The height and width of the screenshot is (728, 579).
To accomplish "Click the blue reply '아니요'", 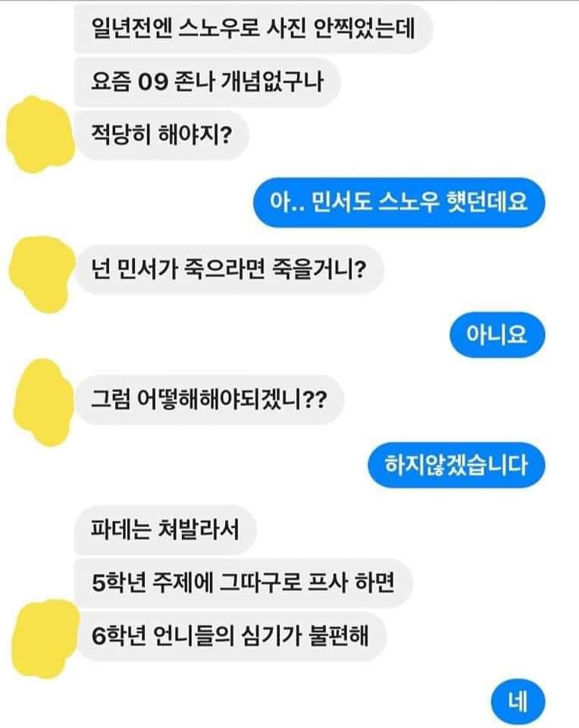I will (497, 334).
